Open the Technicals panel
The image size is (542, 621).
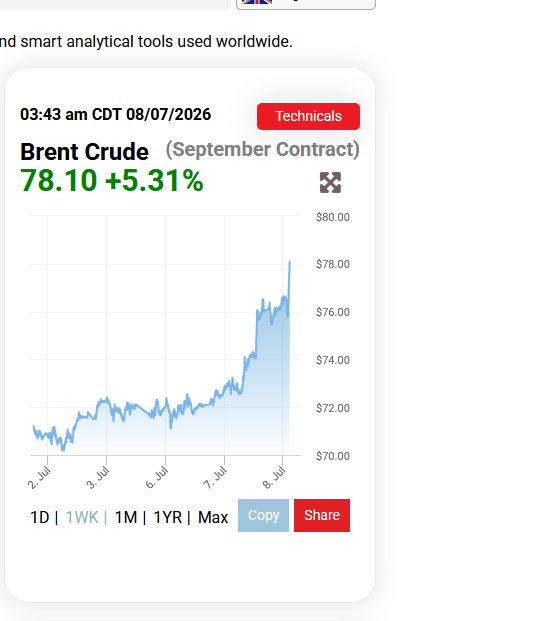[308, 116]
